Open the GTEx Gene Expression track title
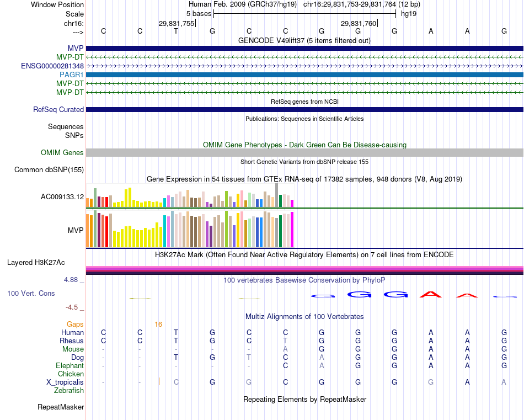 click(304, 179)
